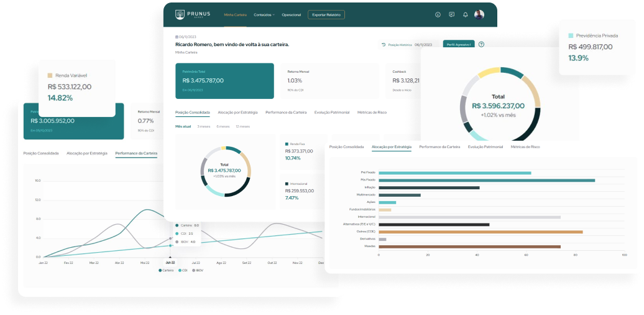Go to the Operacional menu item
Screen dimensions: 644x315
291,14
